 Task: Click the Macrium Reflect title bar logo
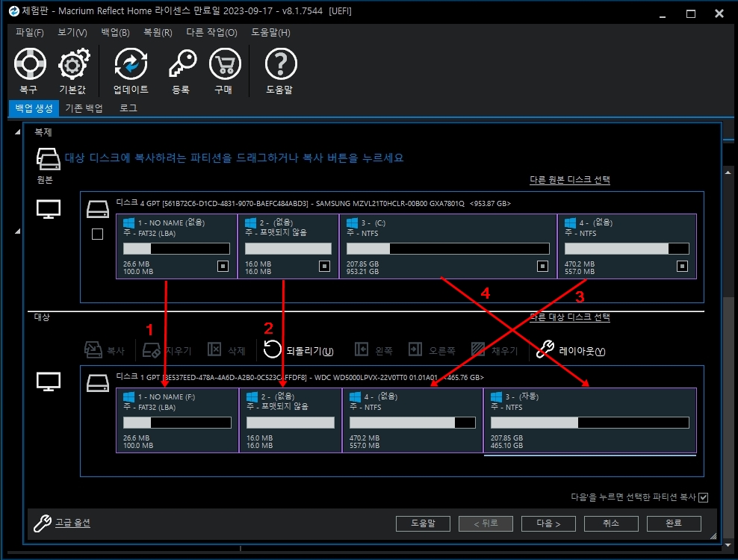click(x=14, y=11)
